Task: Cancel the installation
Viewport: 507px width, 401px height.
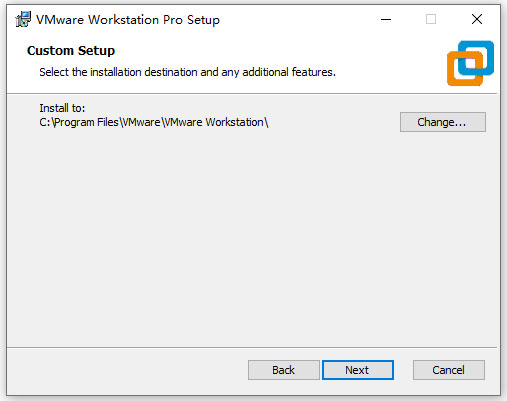Action: (x=449, y=370)
